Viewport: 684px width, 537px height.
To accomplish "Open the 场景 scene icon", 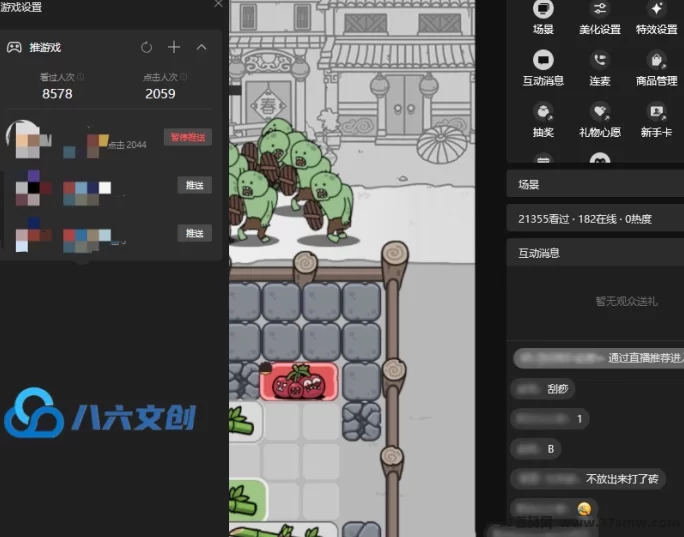I will (543, 9).
